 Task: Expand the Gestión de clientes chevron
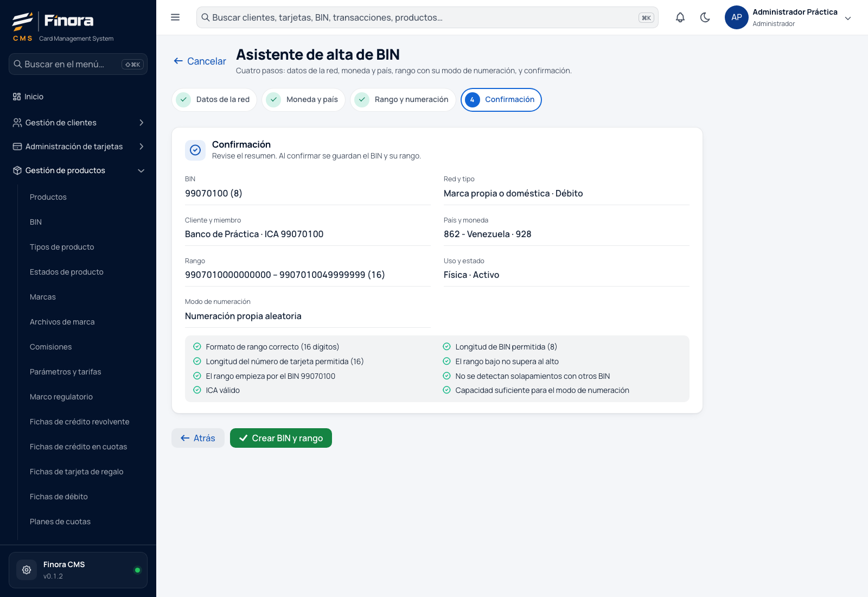(141, 123)
